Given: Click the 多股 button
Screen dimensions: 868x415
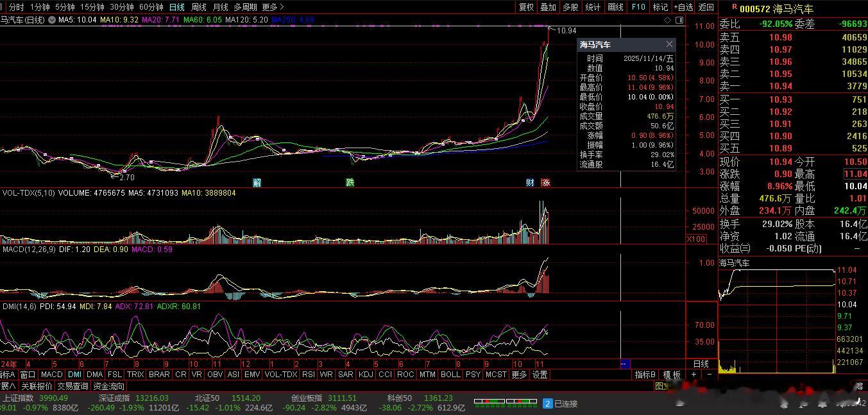Looking at the screenshot, I should pos(570,7).
